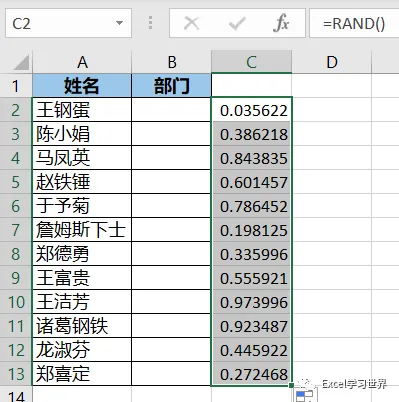Image resolution: width=399 pixels, height=402 pixels.
Task: Click the formula bar expand dots handle
Action: (151, 23)
